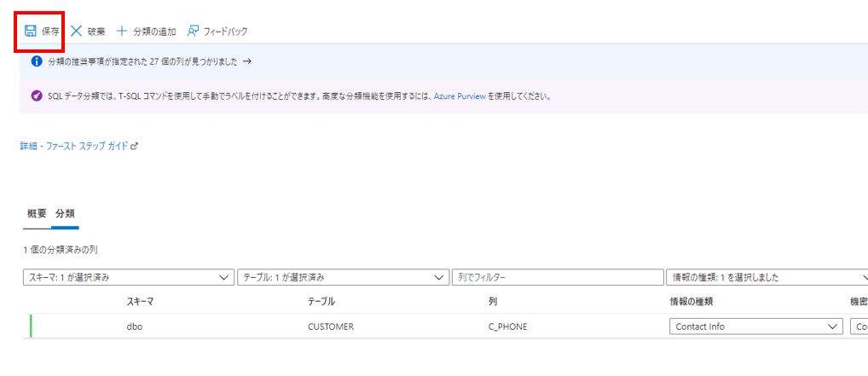The height and width of the screenshot is (376, 868).
Task: Open the 詳細 - ファースト ステップ ガイド link
Action: click(x=73, y=146)
